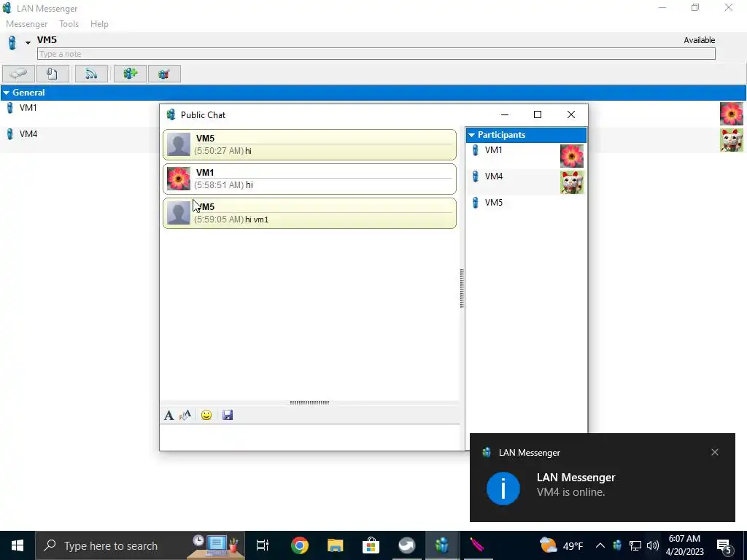Close the Public Chat window
747x560 pixels.
571,114
